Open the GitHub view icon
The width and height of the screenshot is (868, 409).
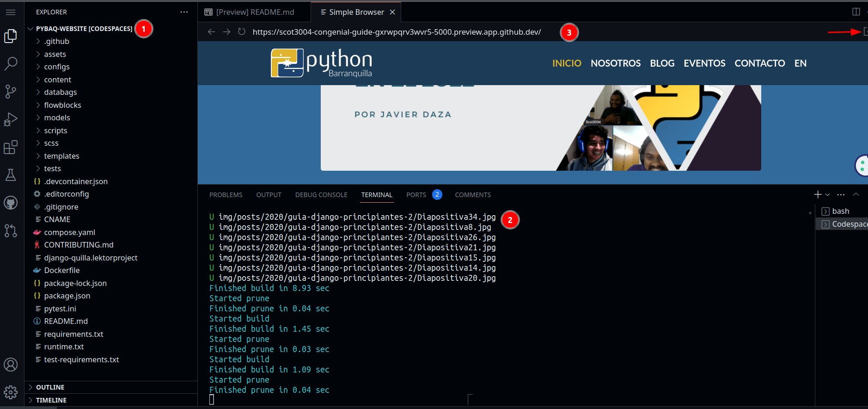pyautogui.click(x=11, y=203)
